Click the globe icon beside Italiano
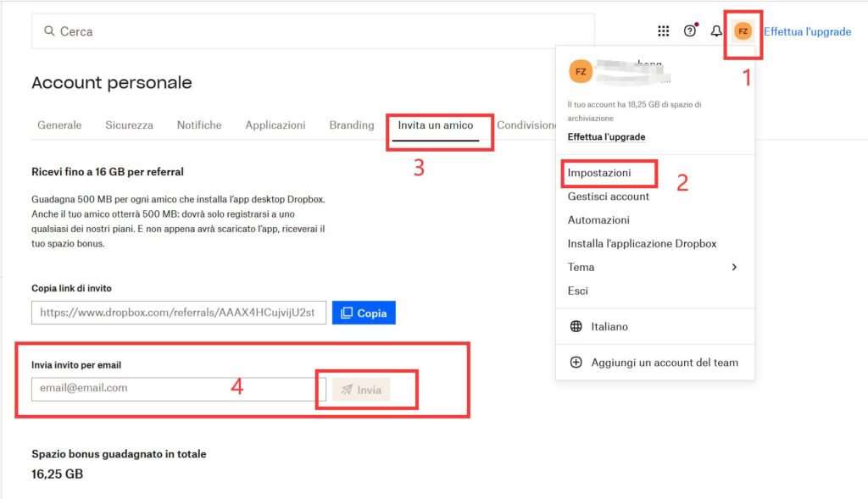 (576, 326)
